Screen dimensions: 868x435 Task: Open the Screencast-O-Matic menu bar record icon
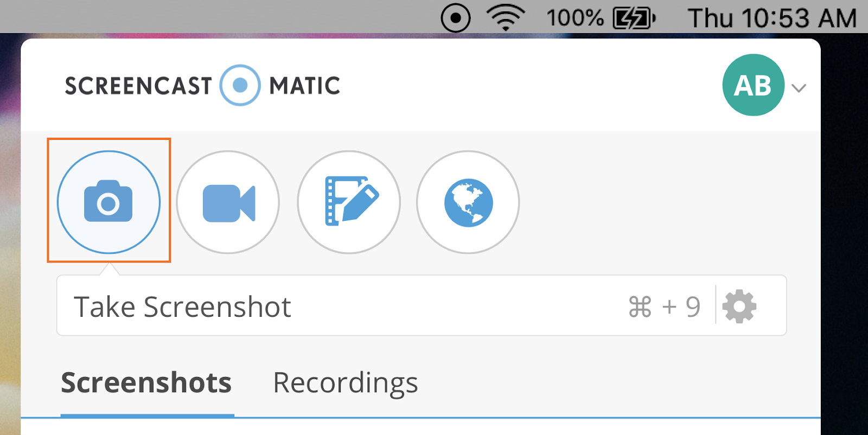click(x=456, y=18)
